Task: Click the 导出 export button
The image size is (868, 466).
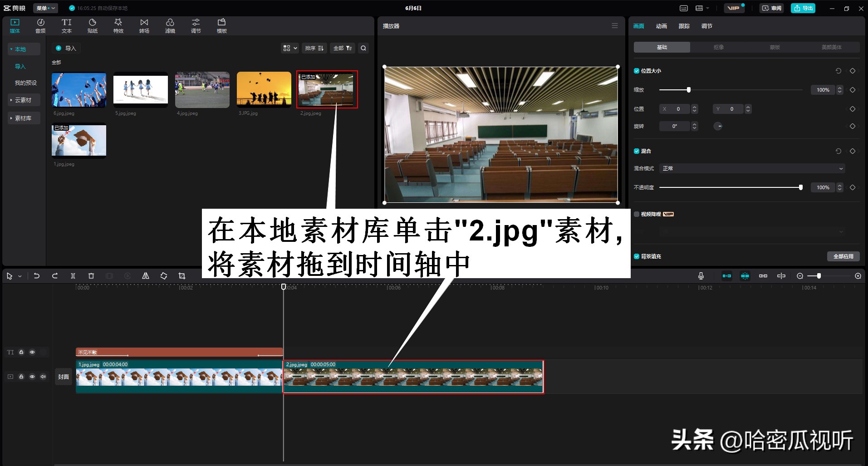Action: pyautogui.click(x=803, y=8)
